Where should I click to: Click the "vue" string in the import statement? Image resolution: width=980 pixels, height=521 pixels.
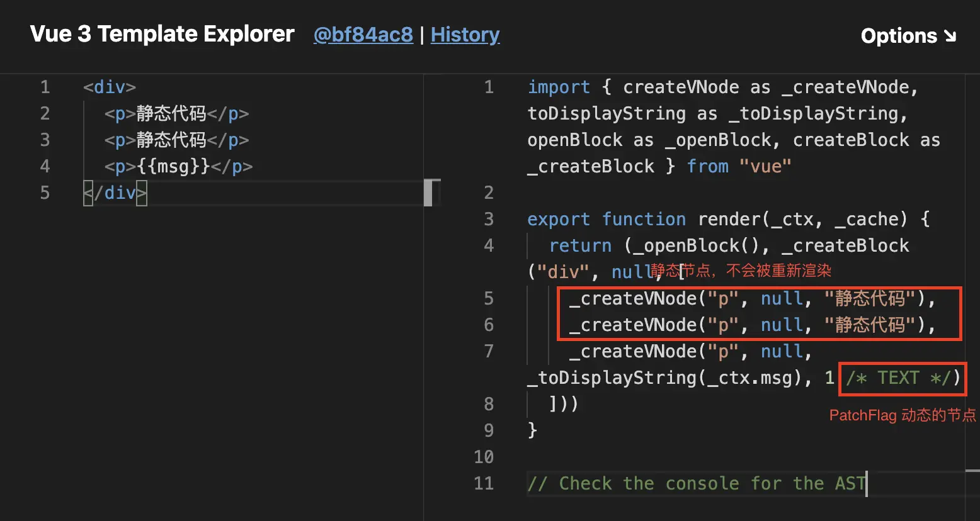coord(765,166)
